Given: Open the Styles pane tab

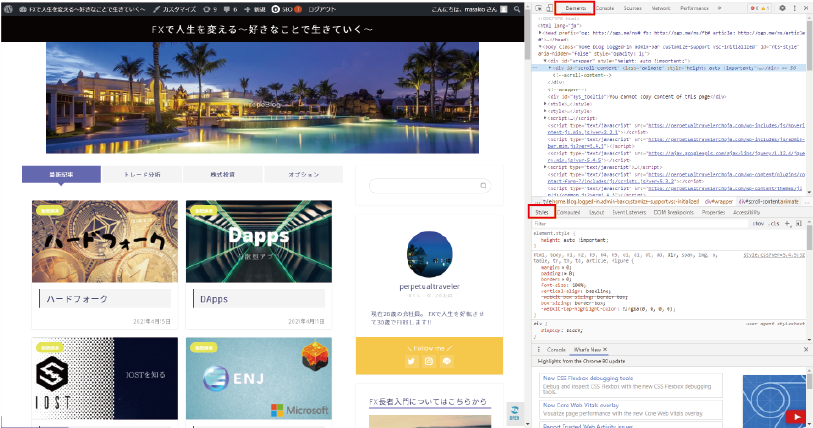Looking at the screenshot, I should 542,212.
